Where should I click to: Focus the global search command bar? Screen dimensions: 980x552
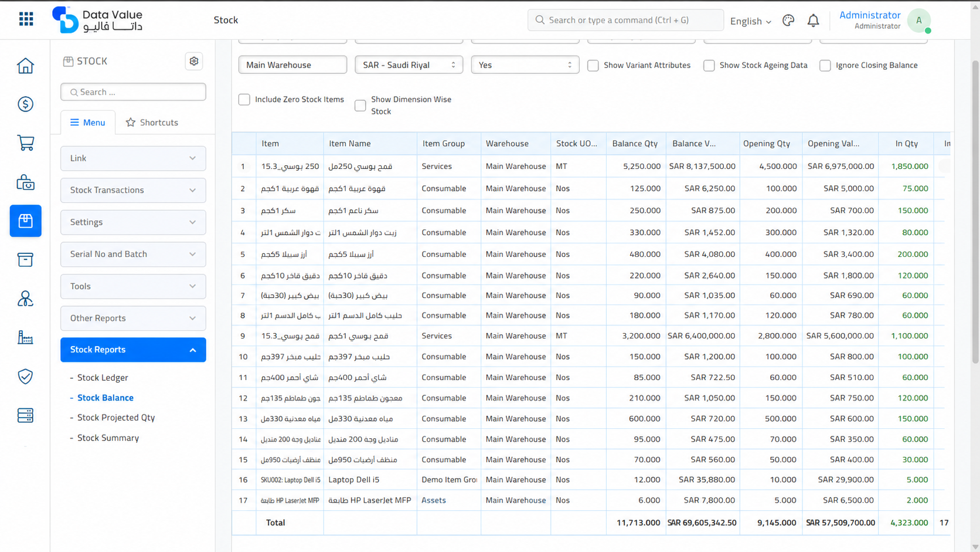(x=625, y=20)
